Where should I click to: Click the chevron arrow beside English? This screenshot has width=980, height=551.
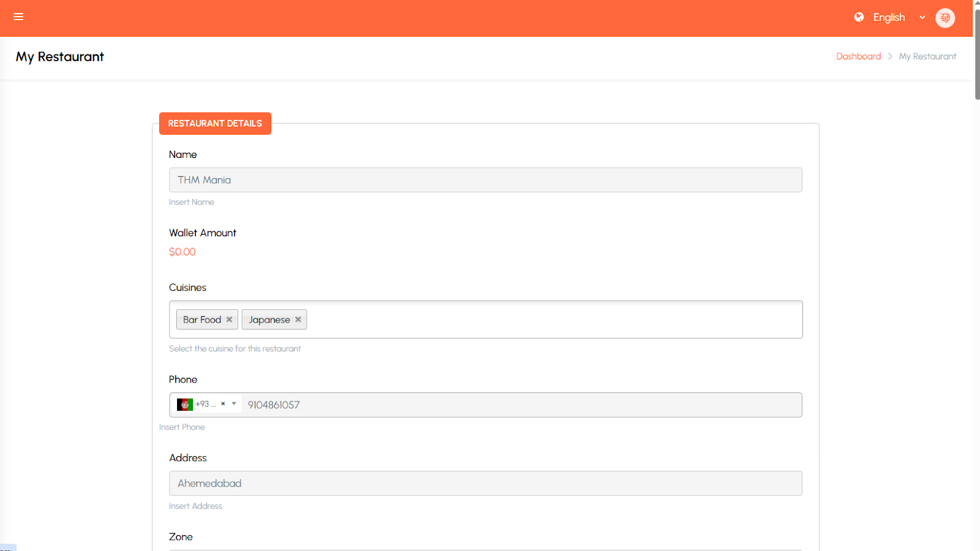tap(922, 18)
